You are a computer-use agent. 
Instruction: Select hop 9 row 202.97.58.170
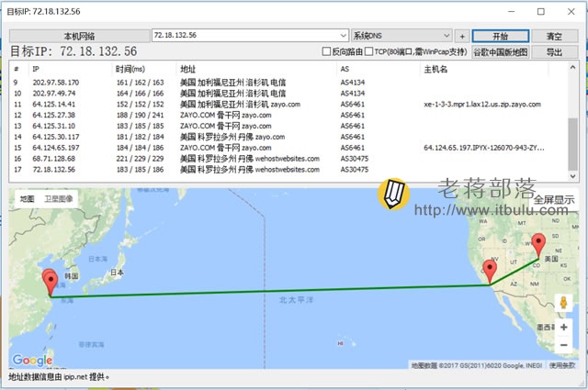click(288, 83)
